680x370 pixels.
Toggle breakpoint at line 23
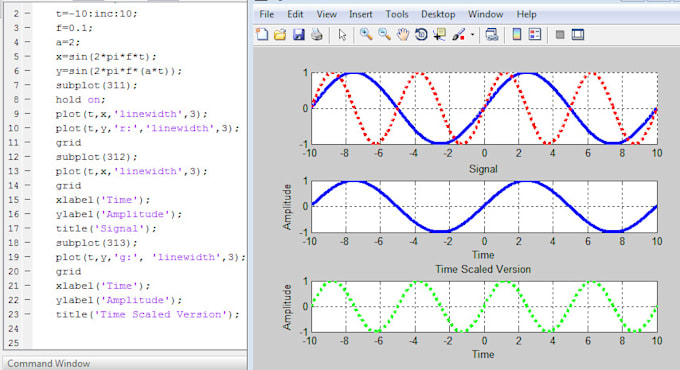(x=27, y=314)
